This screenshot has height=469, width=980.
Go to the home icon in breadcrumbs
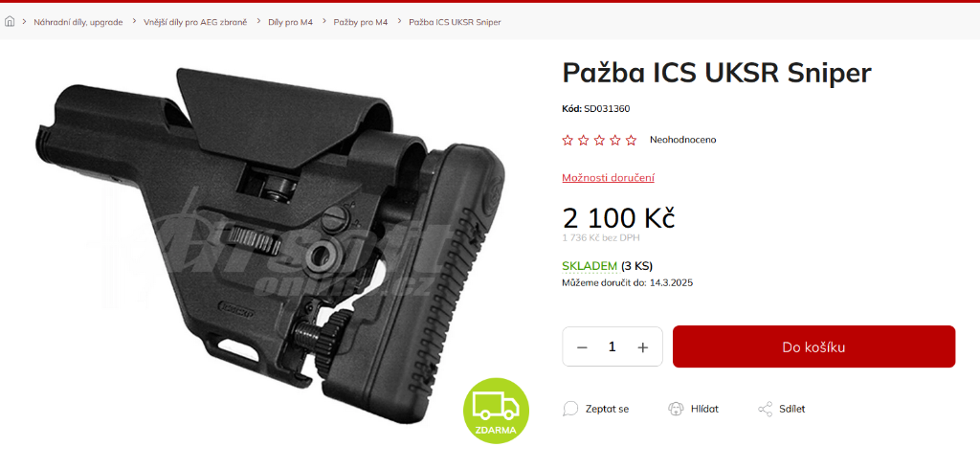click(10, 21)
